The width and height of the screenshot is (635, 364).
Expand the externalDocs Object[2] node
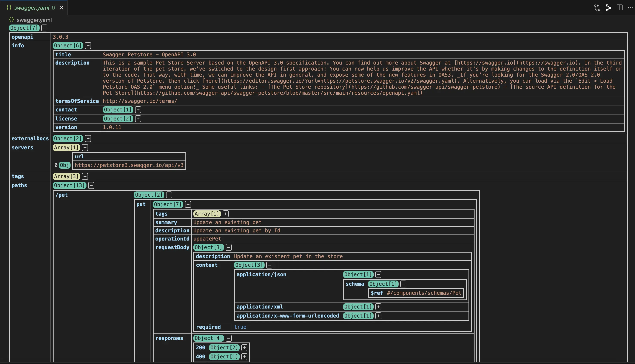88,139
